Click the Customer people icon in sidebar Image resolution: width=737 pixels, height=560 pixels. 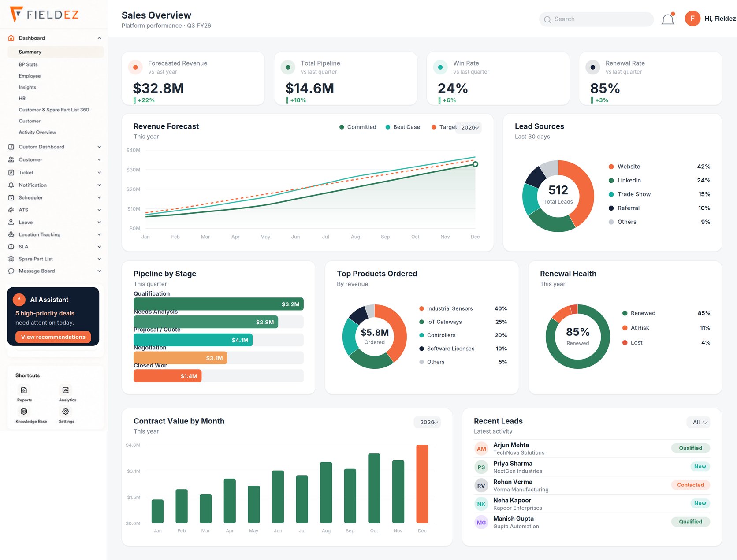11,159
